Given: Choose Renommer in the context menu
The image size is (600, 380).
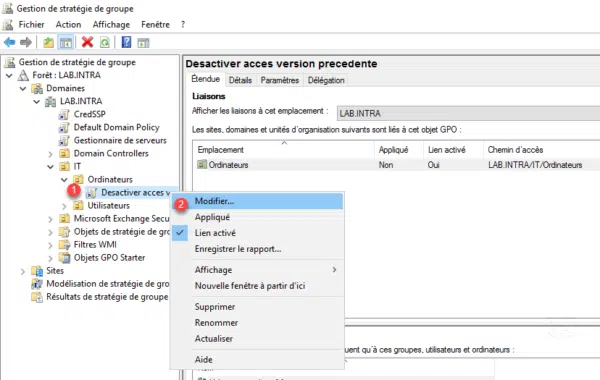Looking at the screenshot, I should pos(257,323).
